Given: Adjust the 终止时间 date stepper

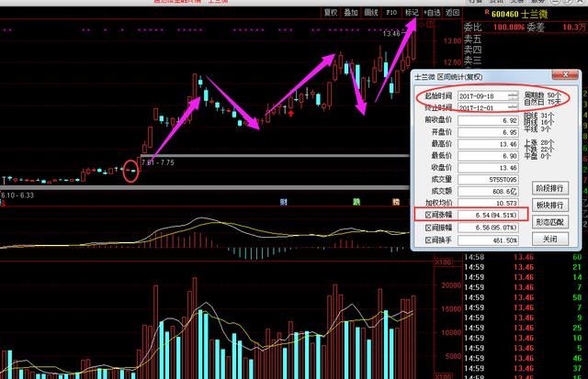Looking at the screenshot, I should 512,107.
